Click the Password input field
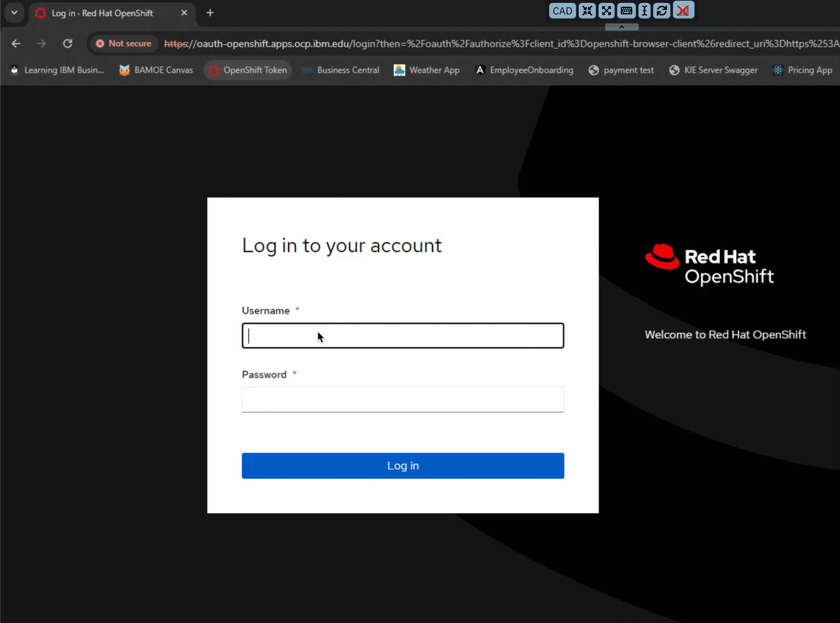Screen dimensions: 840x623 pos(403,399)
